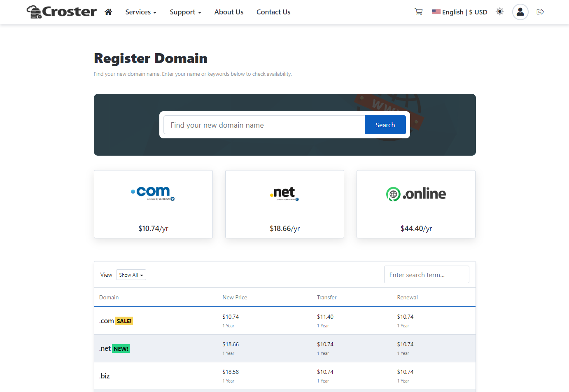Select the .net domain logo card
Image resolution: width=569 pixels, height=392 pixels.
click(284, 194)
